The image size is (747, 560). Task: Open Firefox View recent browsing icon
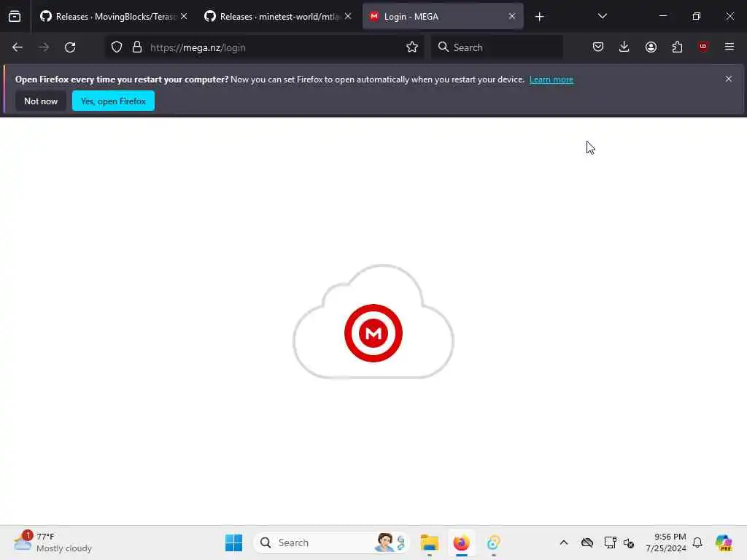(x=15, y=17)
